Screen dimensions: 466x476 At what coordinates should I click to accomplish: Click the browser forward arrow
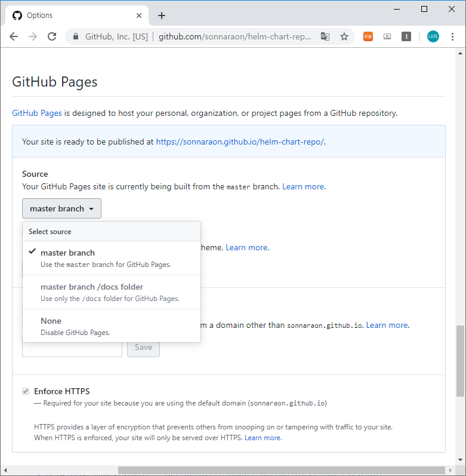pyautogui.click(x=33, y=37)
